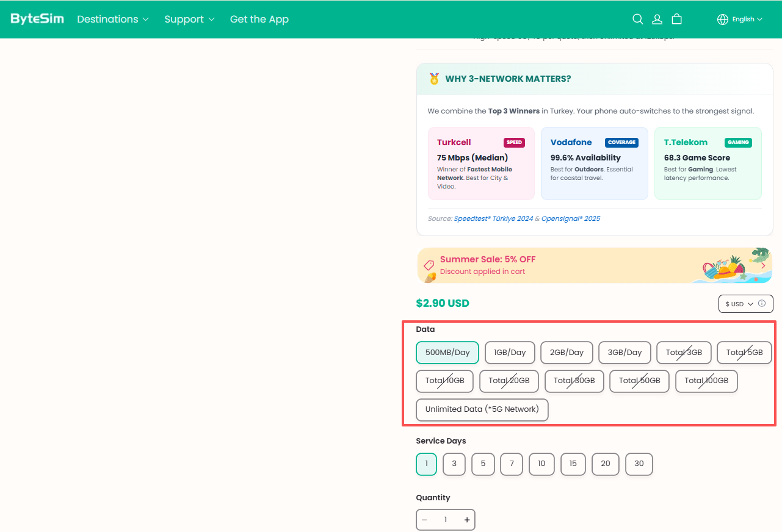Choose 7 service days
This screenshot has width=782, height=532.
pos(512,464)
